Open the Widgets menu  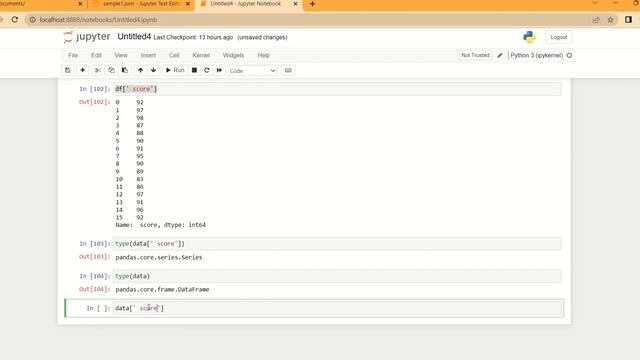pos(233,55)
